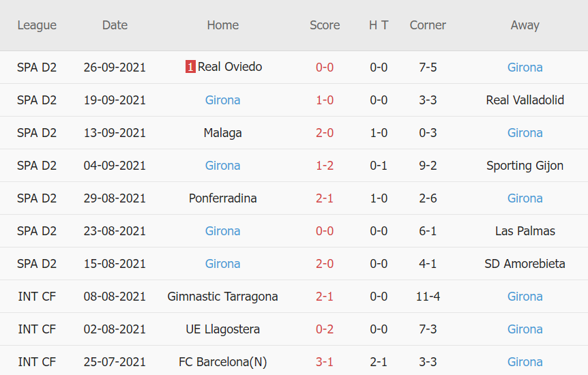Image resolution: width=588 pixels, height=375 pixels.
Task: Click the Real Valladolid team name
Action: coord(525,100)
